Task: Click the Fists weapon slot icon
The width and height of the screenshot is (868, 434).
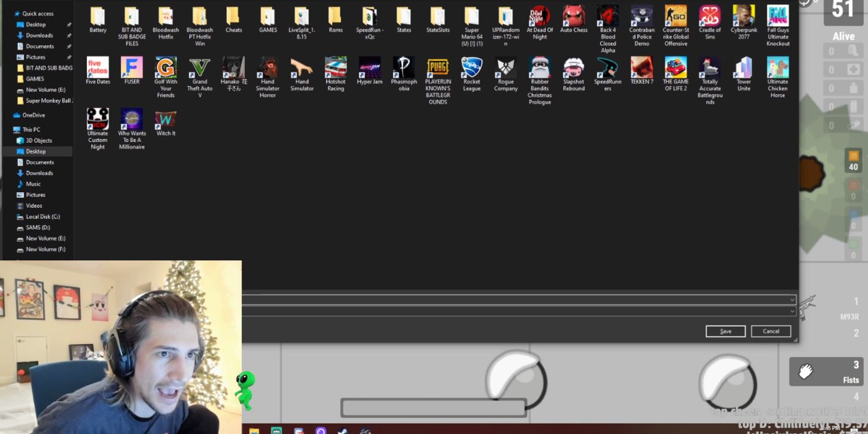Action: (805, 370)
